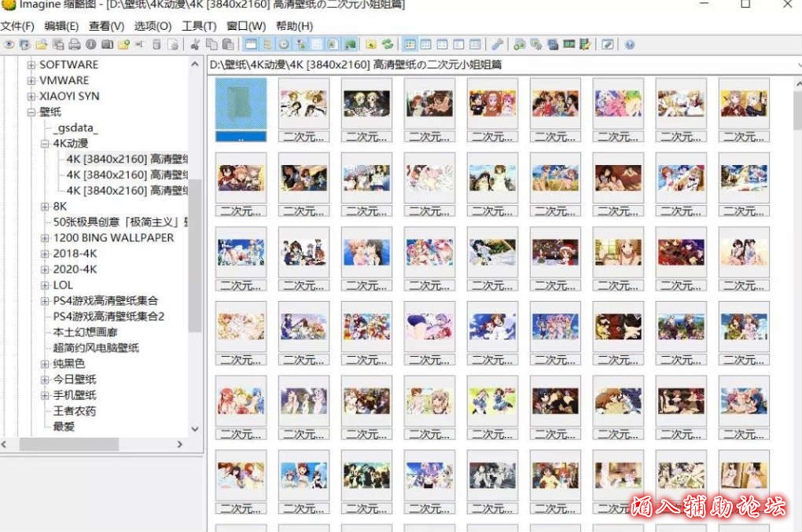Select the _gsdata_ folder in tree

[75, 128]
